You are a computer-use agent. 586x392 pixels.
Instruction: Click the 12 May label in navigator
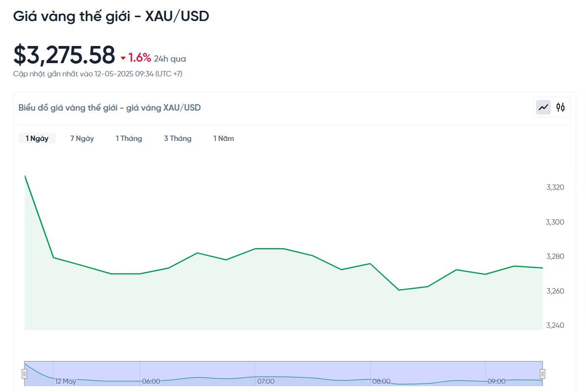(x=66, y=381)
